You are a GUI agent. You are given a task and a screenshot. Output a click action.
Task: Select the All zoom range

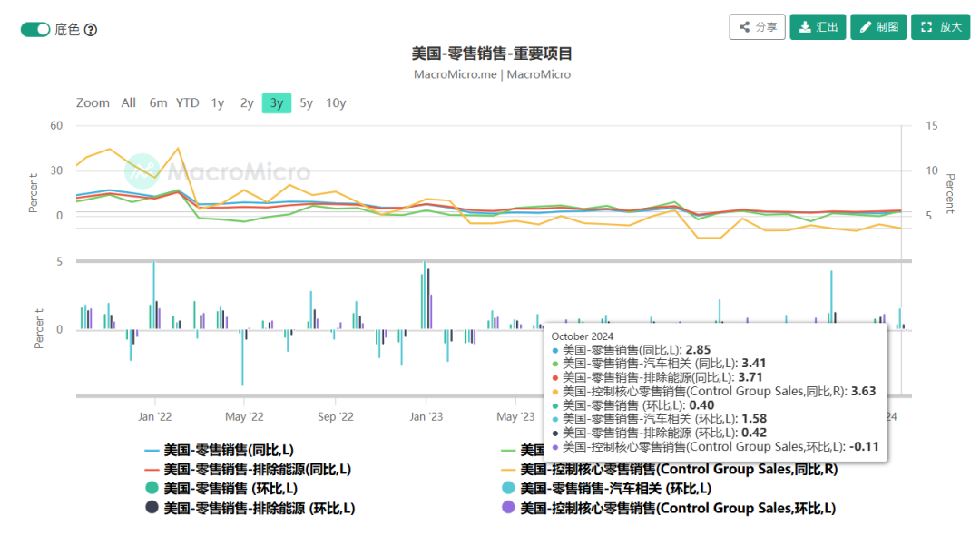tap(129, 103)
